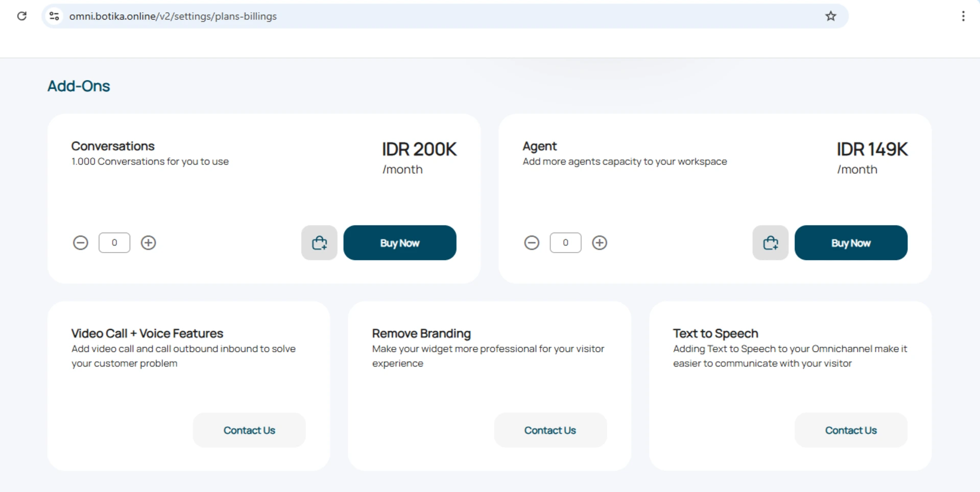Click Buy Now for Conversations add-on
The image size is (980, 492).
(x=400, y=243)
